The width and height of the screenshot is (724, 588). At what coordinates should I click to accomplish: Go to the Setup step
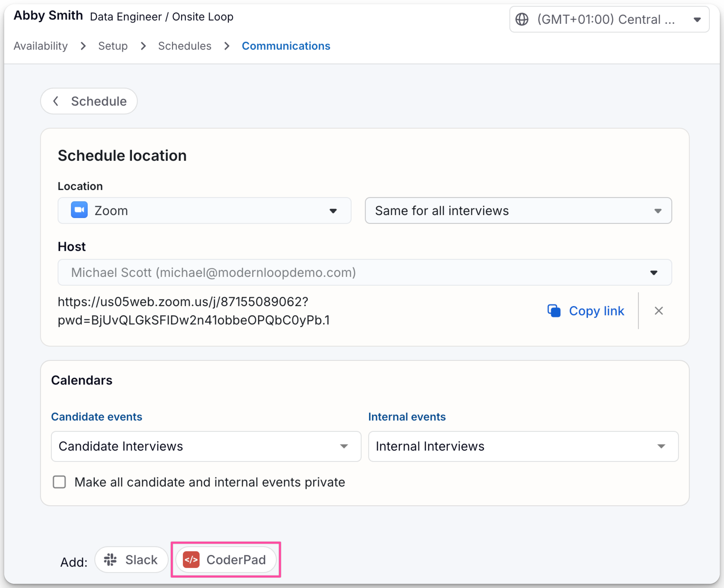point(113,46)
